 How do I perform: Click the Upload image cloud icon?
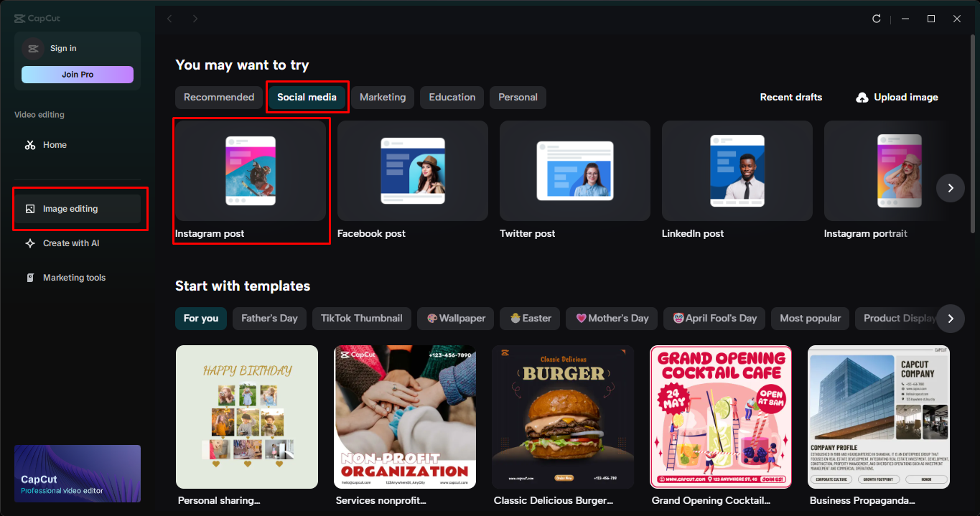coord(861,97)
